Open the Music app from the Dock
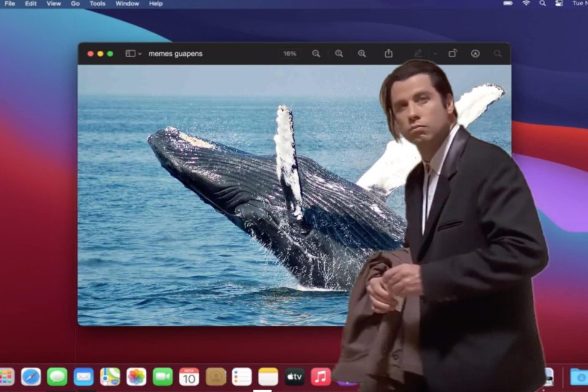The width and height of the screenshot is (588, 392). 320,376
